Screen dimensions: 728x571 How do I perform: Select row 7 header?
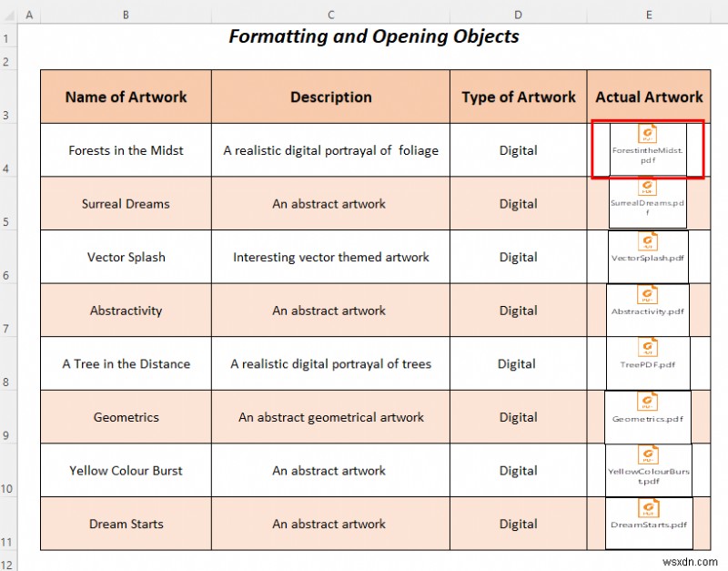click(6, 310)
